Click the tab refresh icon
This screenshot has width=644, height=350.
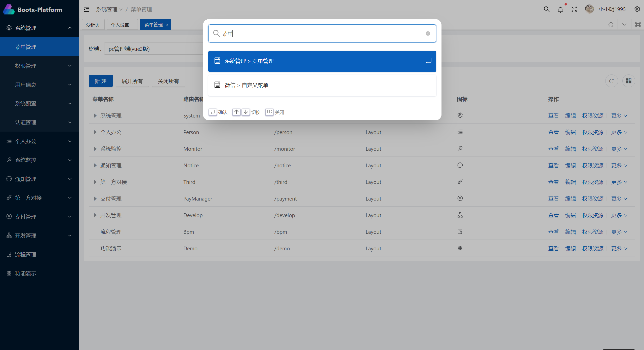[611, 24]
